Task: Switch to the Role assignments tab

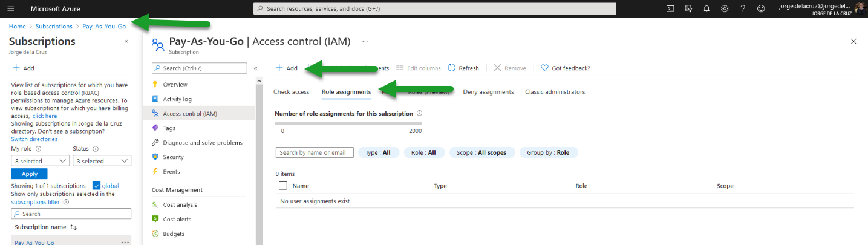Action: (346, 92)
